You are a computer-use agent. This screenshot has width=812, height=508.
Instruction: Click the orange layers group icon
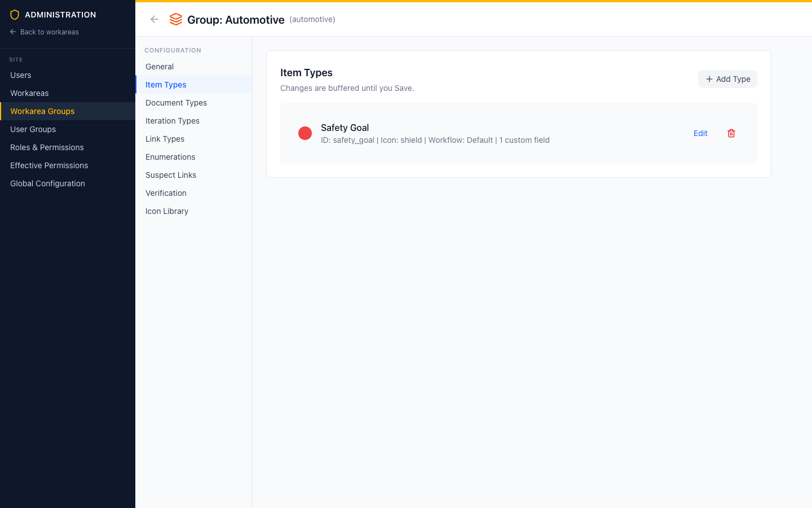coord(176,19)
